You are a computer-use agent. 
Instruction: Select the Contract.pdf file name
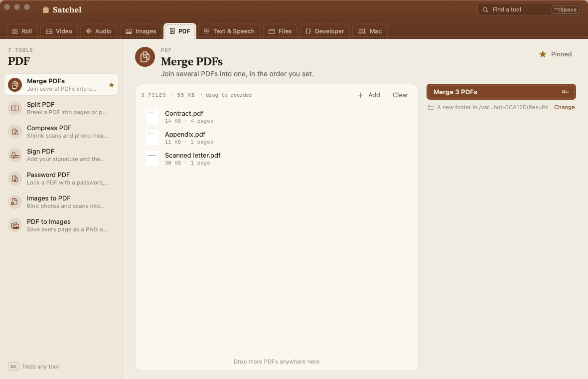coord(184,113)
